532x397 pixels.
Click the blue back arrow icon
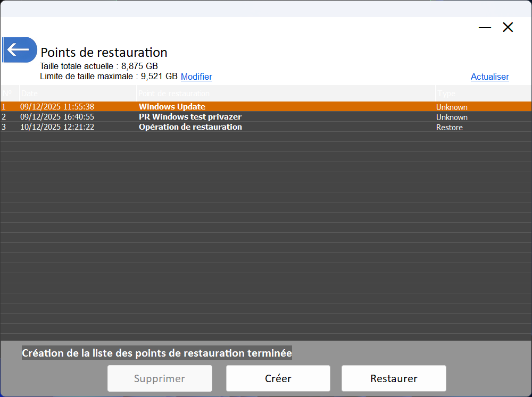pos(20,49)
